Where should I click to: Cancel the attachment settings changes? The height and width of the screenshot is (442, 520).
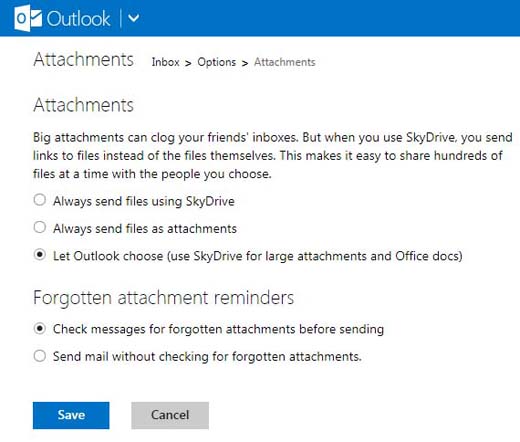pos(170,415)
